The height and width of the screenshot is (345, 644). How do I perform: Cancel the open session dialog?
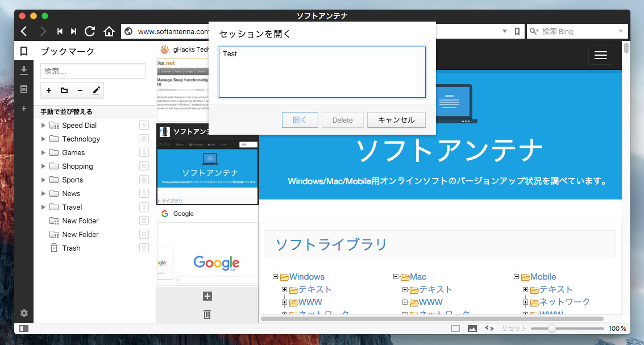pos(396,120)
